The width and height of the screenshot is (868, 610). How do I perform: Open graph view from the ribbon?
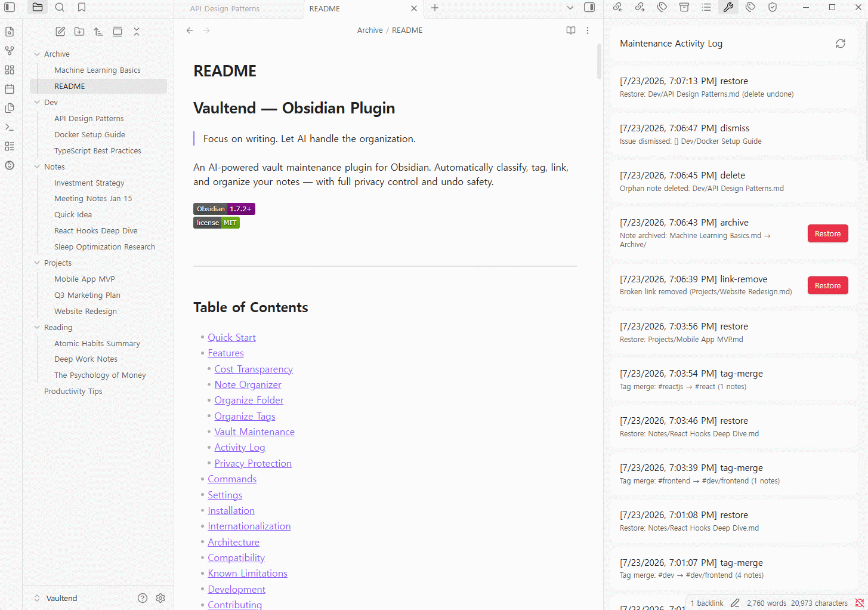(x=10, y=51)
